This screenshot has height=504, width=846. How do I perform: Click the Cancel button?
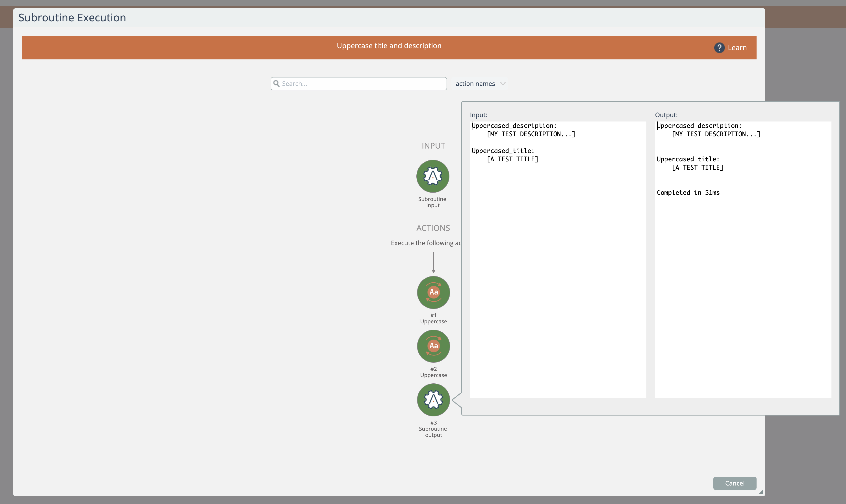735,483
